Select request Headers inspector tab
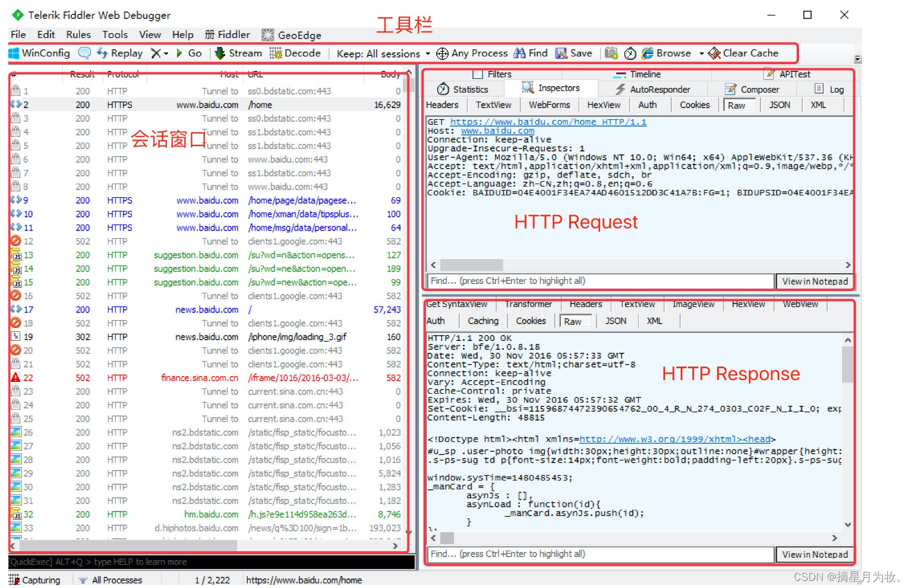Screen dimensions: 909x588 [442, 105]
